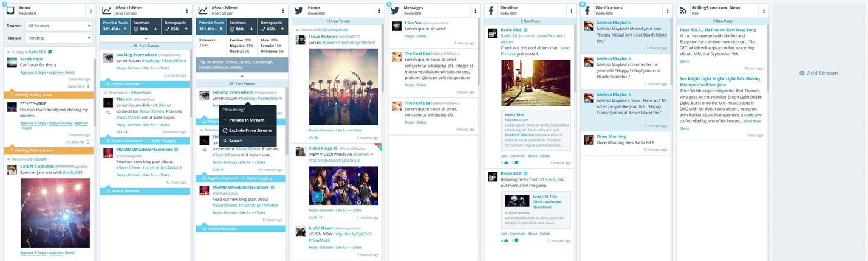The width and height of the screenshot is (868, 261).
Task: Expand Potential Reach 321.45K+ in first SearchTerm stream
Action: [115, 26]
